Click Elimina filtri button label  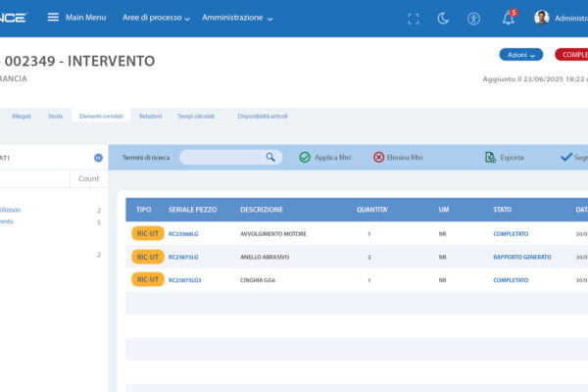tap(405, 158)
